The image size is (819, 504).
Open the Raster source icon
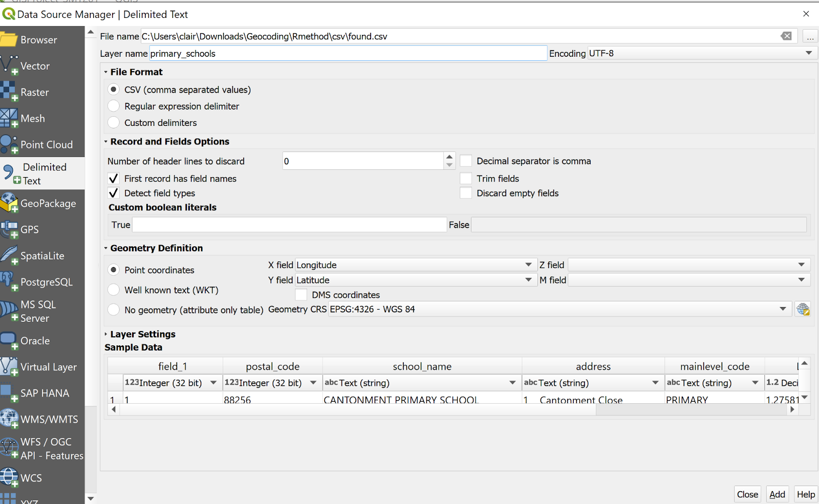click(9, 92)
